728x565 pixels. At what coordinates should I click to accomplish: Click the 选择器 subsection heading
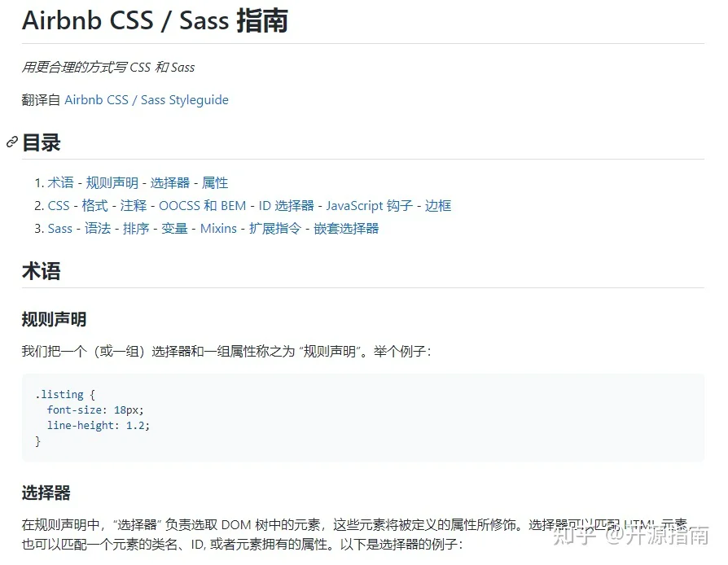46,493
